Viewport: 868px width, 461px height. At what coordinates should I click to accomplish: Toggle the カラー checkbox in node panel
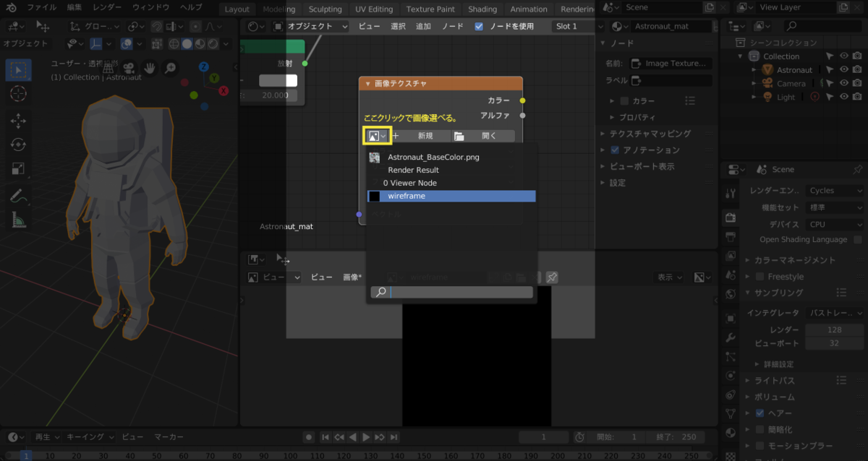(x=625, y=100)
